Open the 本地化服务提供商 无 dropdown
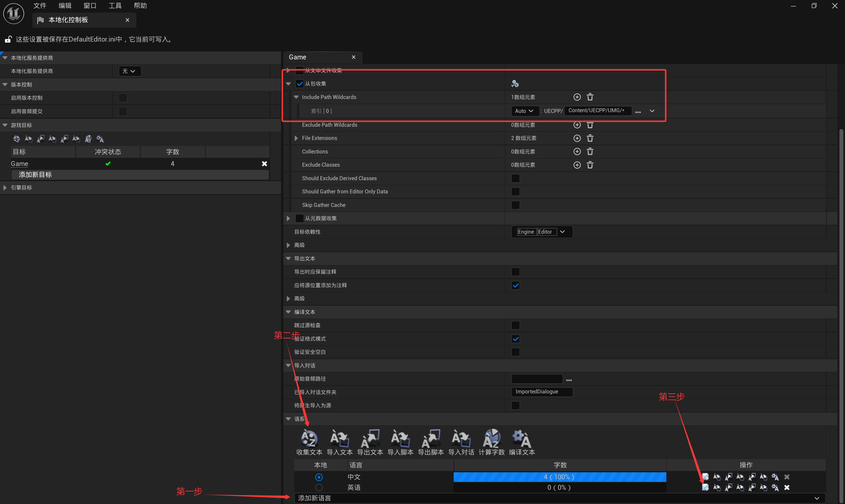 (129, 71)
